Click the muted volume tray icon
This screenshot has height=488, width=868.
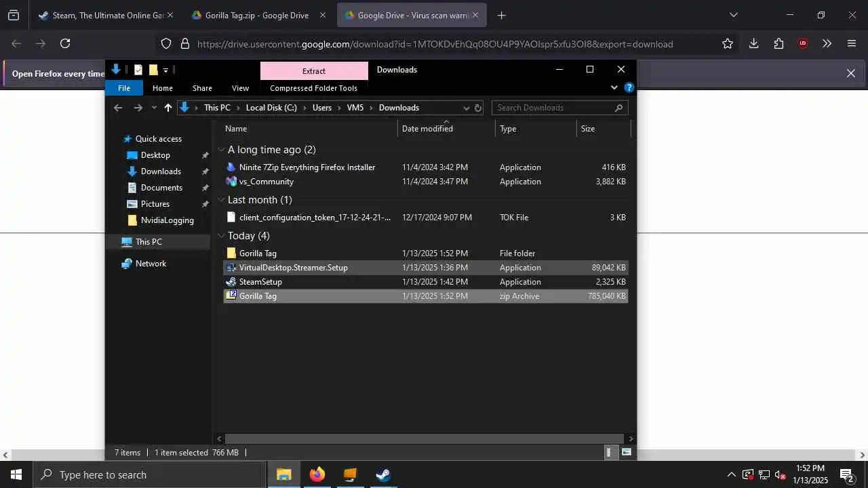pyautogui.click(x=781, y=474)
